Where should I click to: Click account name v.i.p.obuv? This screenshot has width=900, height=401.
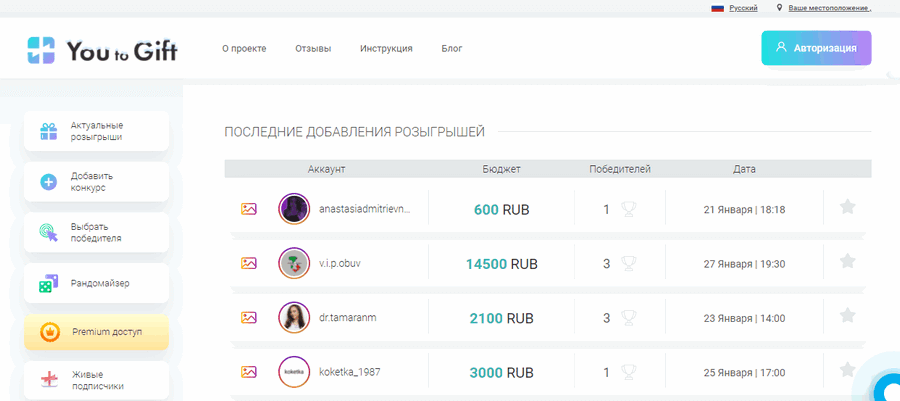340,264
